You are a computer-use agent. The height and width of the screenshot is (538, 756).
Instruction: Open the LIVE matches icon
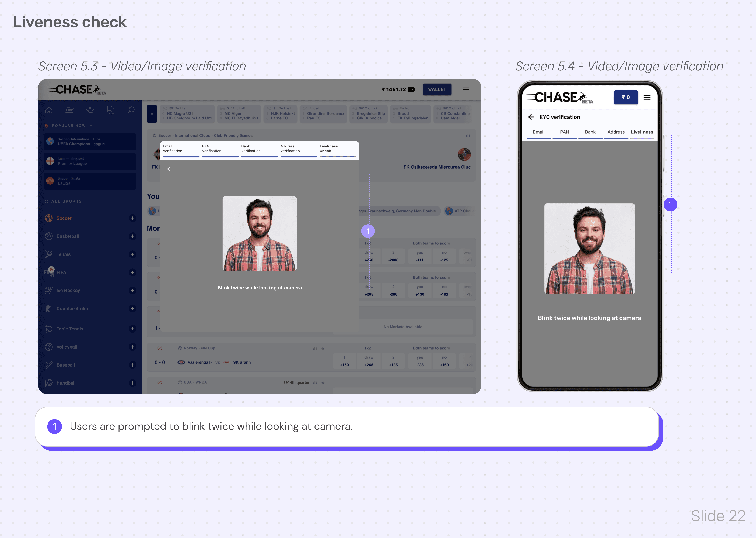pos(69,110)
